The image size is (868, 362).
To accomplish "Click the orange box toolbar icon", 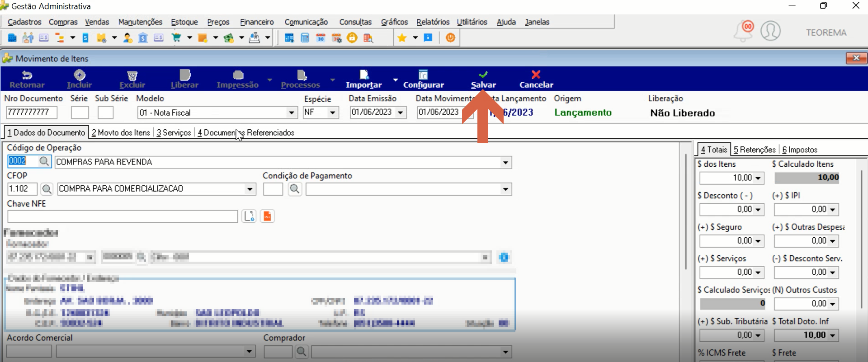I will [203, 38].
